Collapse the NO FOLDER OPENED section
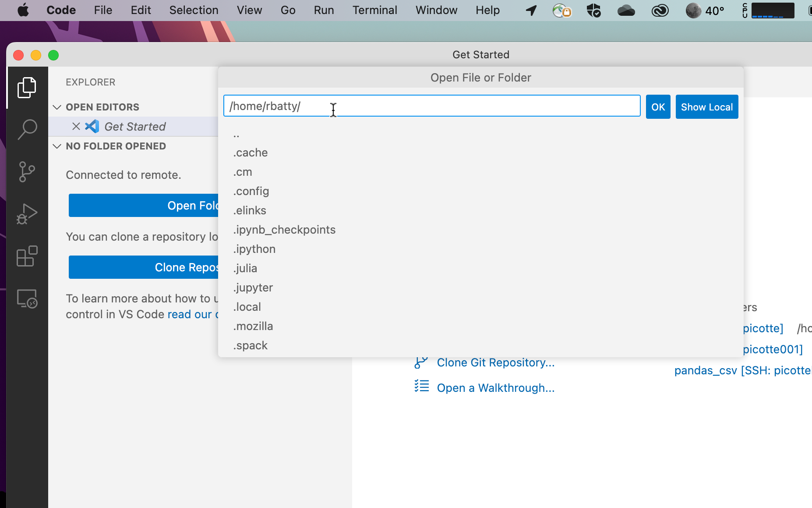Screen dimensions: 812x508 click(57, 146)
